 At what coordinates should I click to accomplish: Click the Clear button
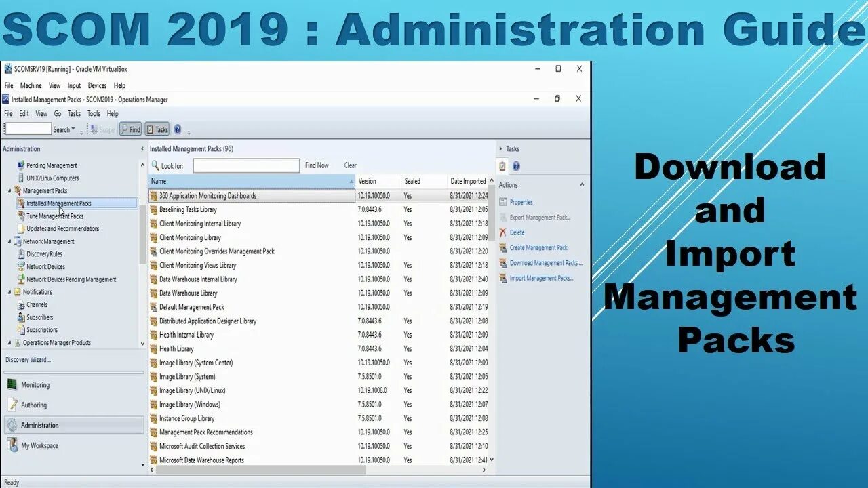(350, 165)
